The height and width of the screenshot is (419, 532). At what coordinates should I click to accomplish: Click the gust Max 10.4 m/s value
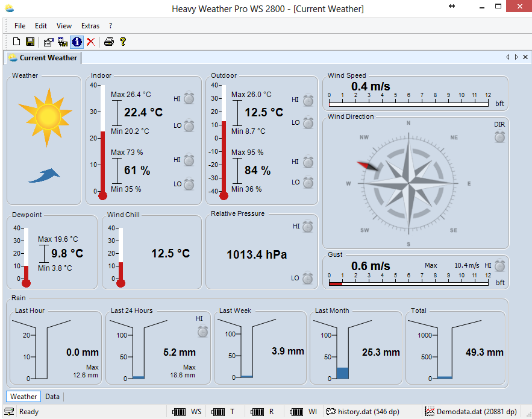(x=467, y=265)
